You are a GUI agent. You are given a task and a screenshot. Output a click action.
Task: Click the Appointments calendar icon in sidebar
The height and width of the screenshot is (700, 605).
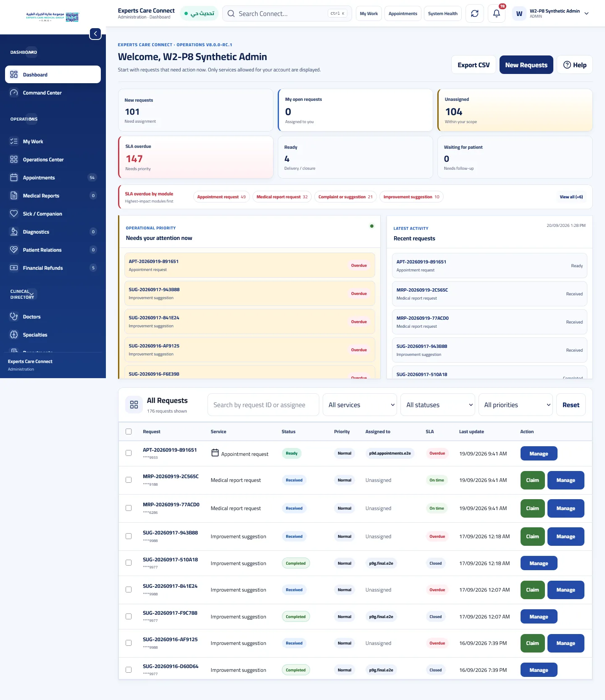14,177
